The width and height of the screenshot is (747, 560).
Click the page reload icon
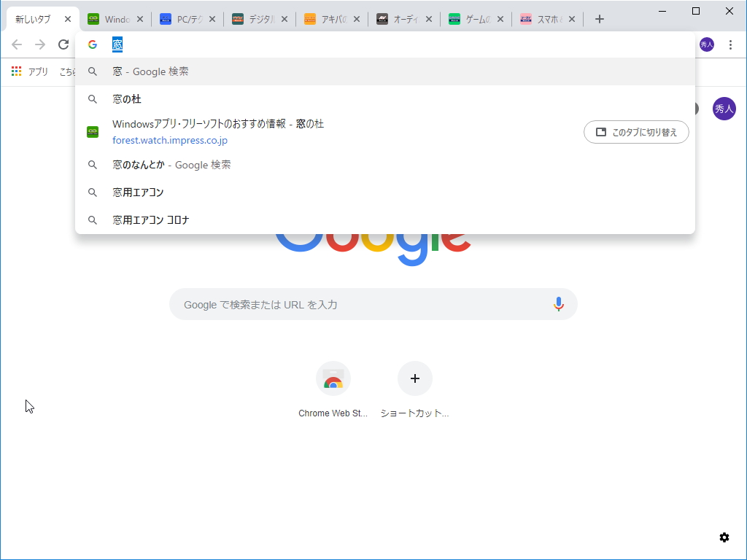(x=63, y=44)
